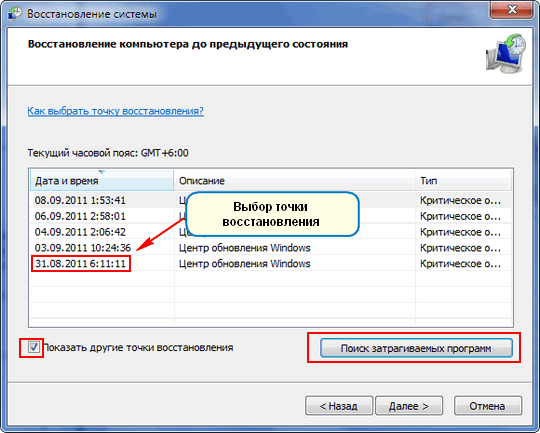Image resolution: width=540 pixels, height=433 pixels.
Task: Proceed with 'Далее >' button
Action: (409, 406)
